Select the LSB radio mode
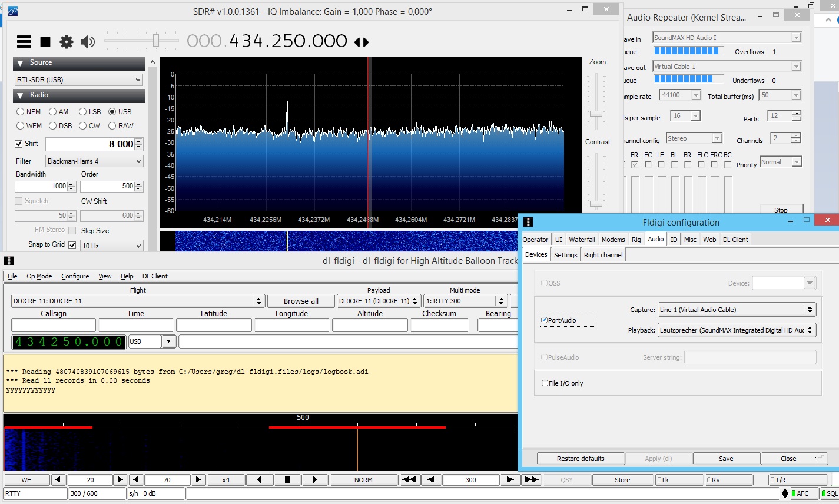Screen dimensions: 839x504 tap(83, 112)
